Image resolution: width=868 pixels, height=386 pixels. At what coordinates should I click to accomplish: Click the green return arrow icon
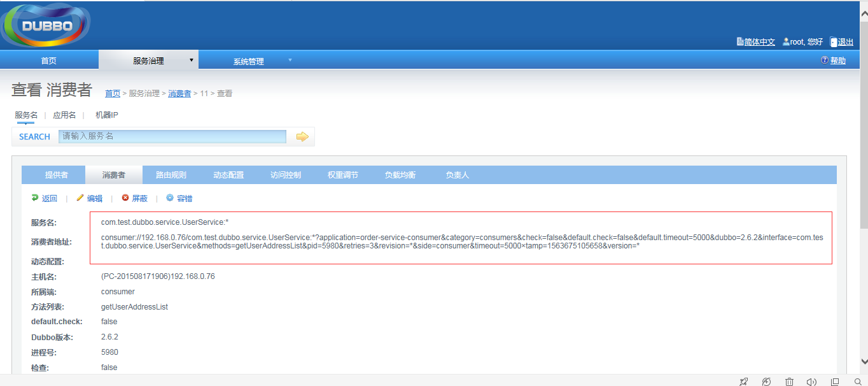click(x=35, y=198)
